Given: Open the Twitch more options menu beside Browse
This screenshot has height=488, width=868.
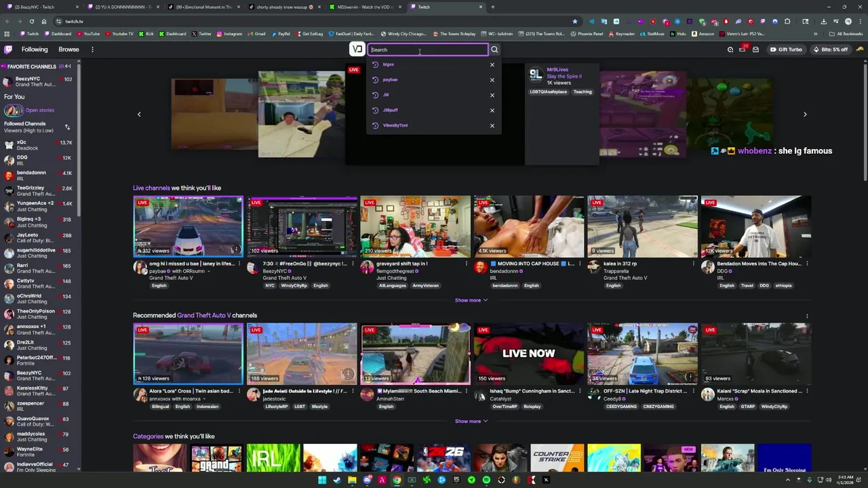Looking at the screenshot, I should point(92,49).
